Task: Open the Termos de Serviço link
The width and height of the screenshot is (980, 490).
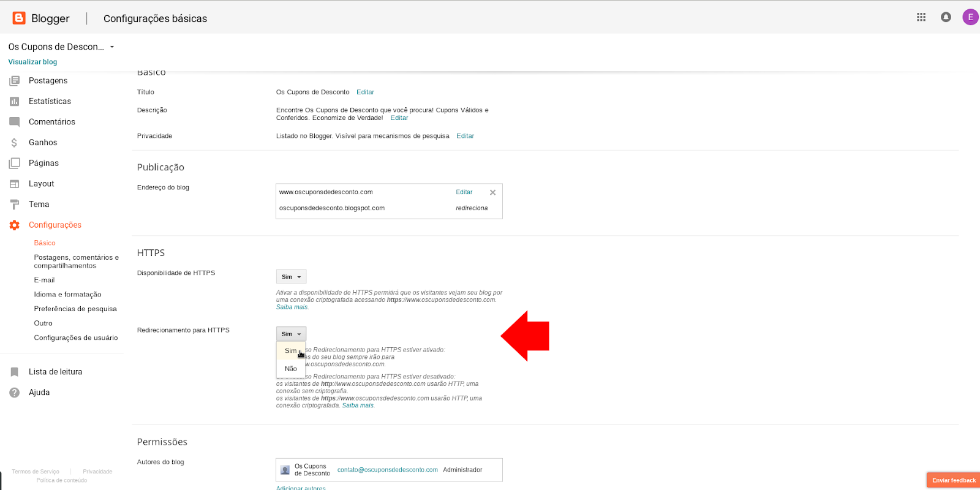Action: pos(36,472)
